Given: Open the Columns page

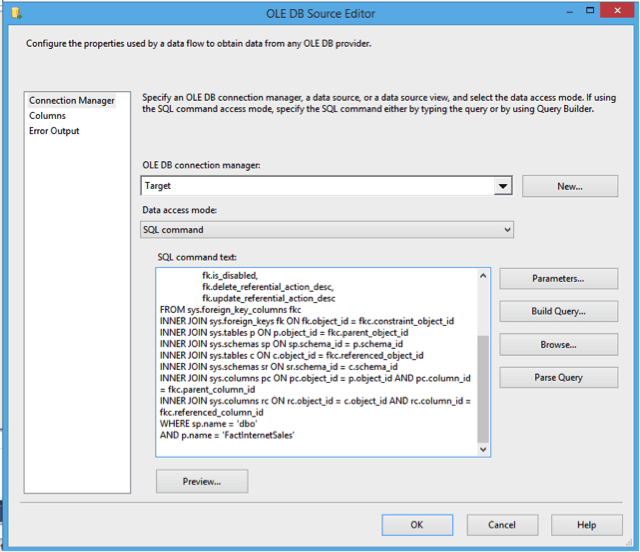Looking at the screenshot, I should (x=47, y=116).
